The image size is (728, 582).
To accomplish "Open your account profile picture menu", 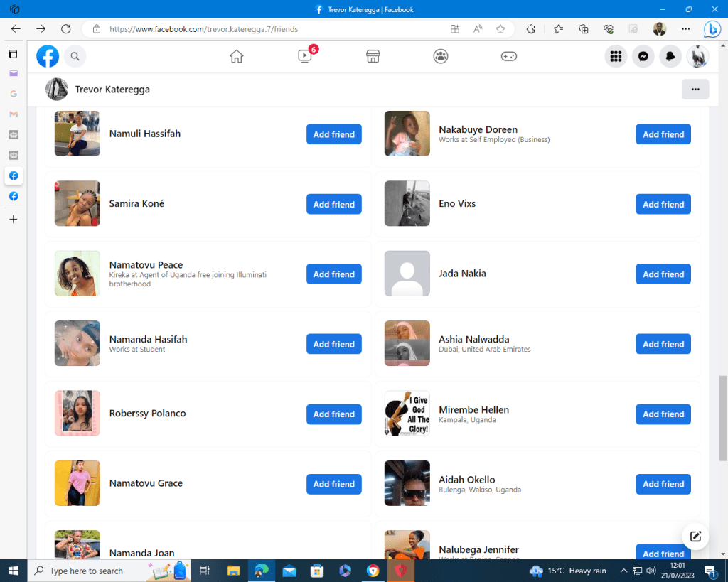I will point(697,56).
